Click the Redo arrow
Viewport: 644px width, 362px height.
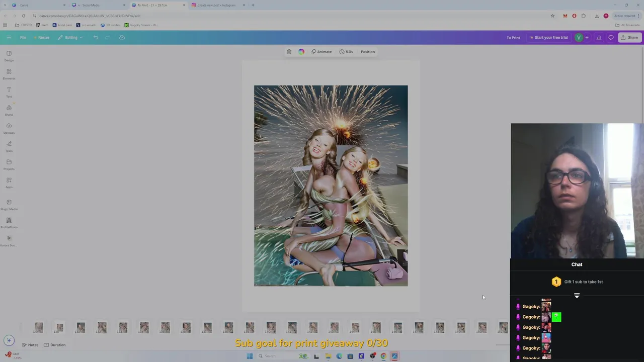pos(107,37)
